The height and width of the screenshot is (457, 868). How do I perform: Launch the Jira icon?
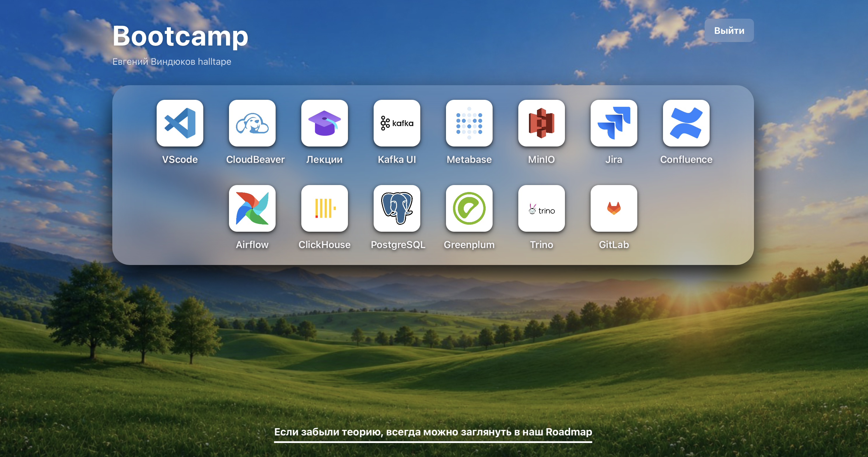(x=614, y=123)
